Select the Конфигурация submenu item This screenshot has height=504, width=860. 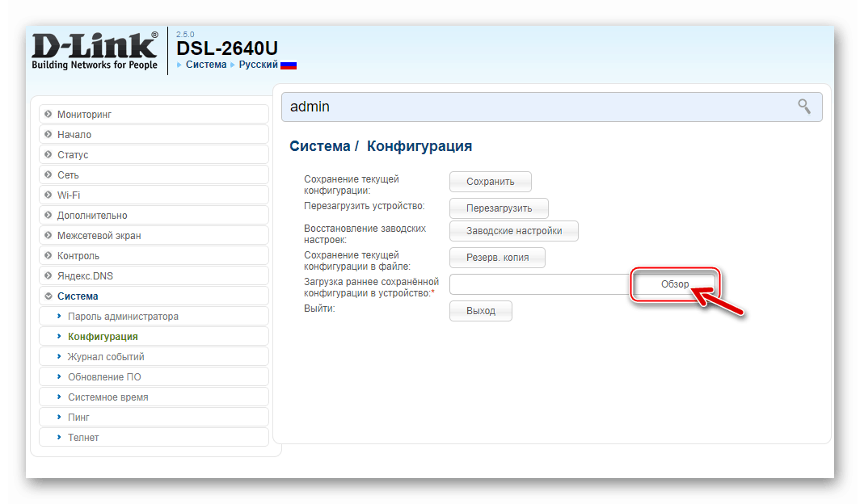154,337
